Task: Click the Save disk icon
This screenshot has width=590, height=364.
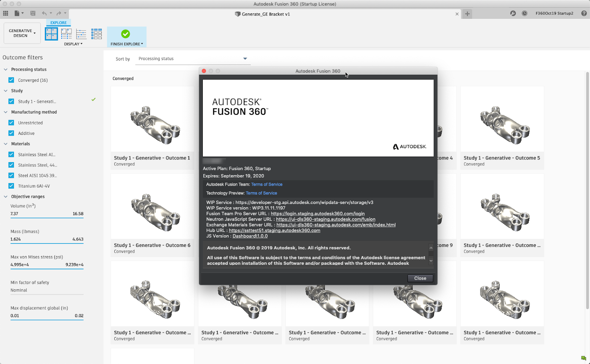Action: pos(33,13)
